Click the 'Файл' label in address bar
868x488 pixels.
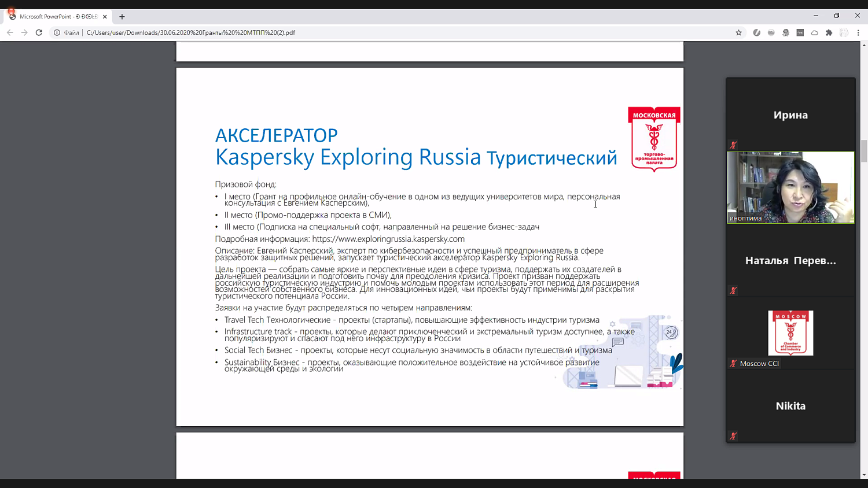pyautogui.click(x=71, y=32)
